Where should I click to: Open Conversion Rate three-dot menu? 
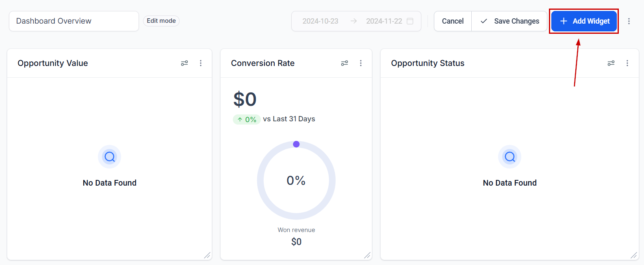[361, 63]
